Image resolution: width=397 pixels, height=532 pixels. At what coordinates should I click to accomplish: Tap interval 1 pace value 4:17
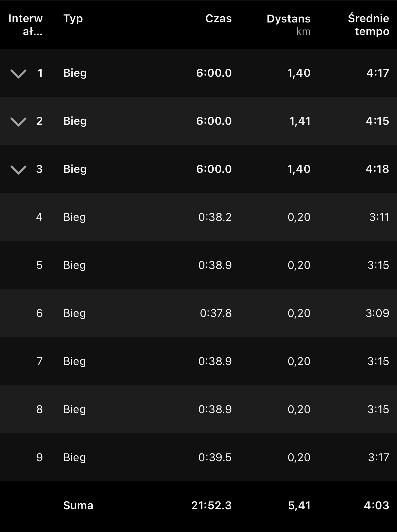point(378,73)
